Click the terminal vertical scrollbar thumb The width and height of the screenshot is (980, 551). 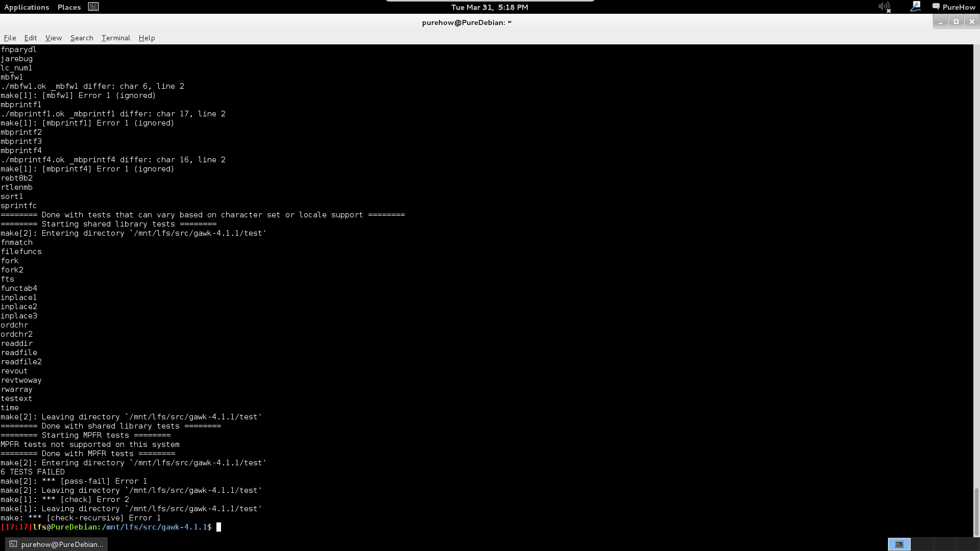point(976,512)
